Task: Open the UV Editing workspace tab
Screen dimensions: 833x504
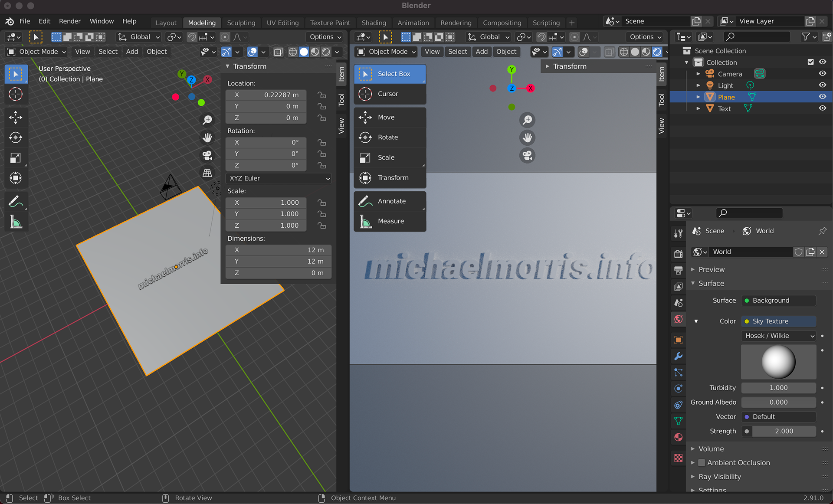Action: pos(282,23)
